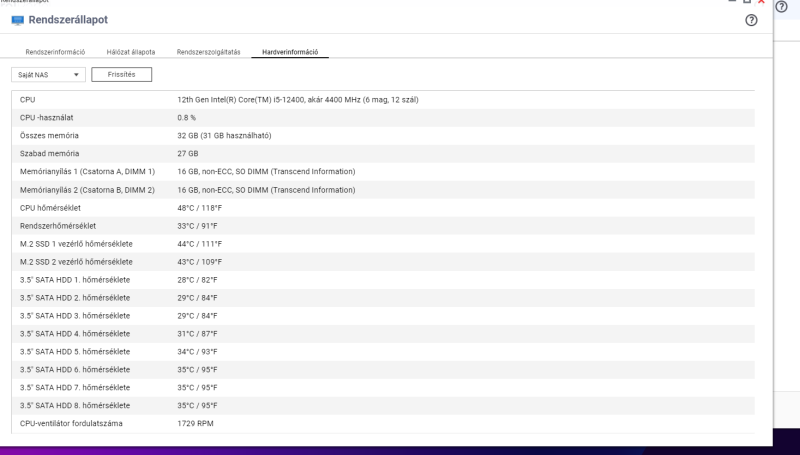Click M.2 SSD 1 vezérlő hőmérséklete label
Viewport: 800px width, 455px height.
(x=76, y=244)
